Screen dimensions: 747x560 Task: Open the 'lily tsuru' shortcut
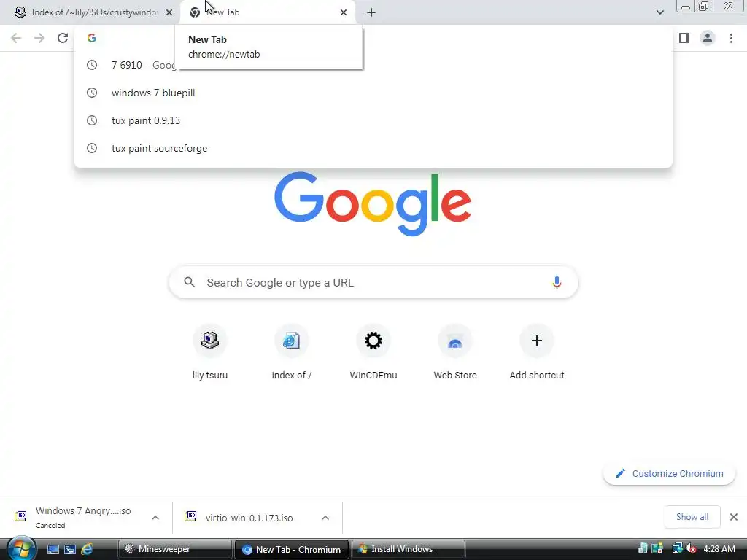[x=209, y=353]
